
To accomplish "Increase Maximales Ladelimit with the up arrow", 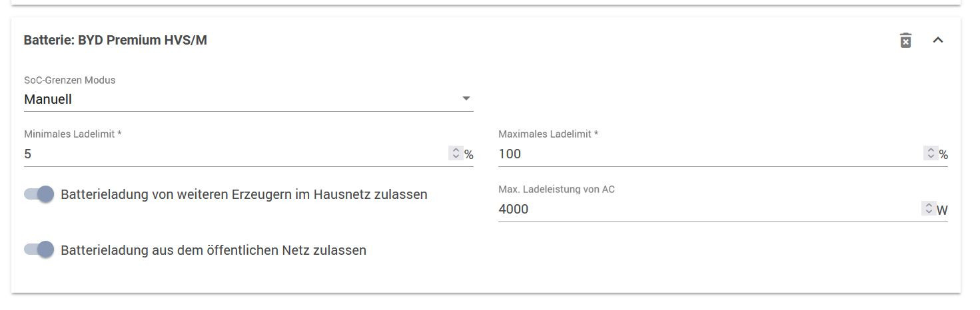I will (x=930, y=150).
